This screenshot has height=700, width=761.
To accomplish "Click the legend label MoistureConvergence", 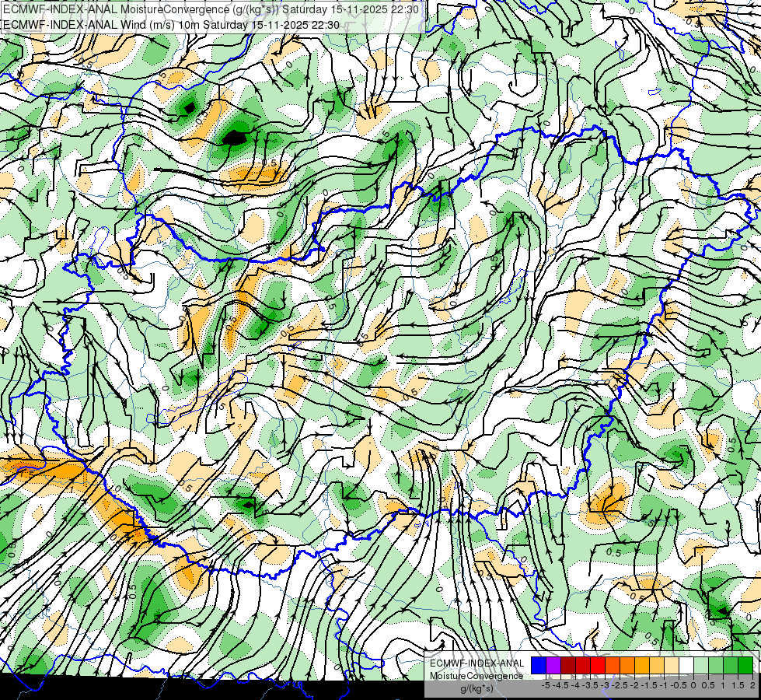I will point(476,676).
